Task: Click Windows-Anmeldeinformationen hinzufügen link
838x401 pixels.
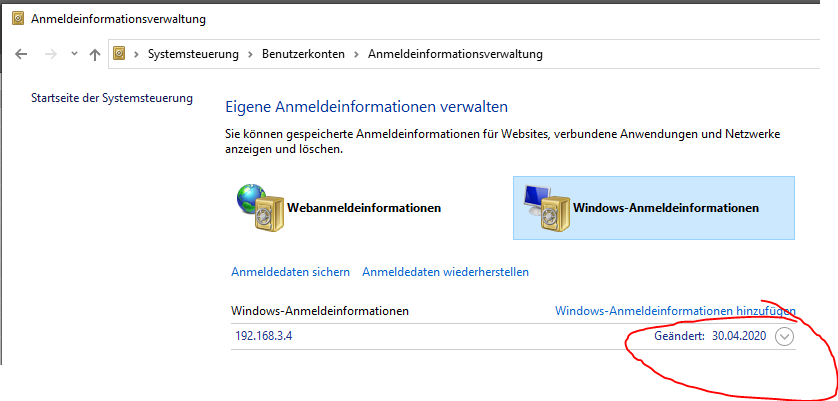Action: pos(676,311)
